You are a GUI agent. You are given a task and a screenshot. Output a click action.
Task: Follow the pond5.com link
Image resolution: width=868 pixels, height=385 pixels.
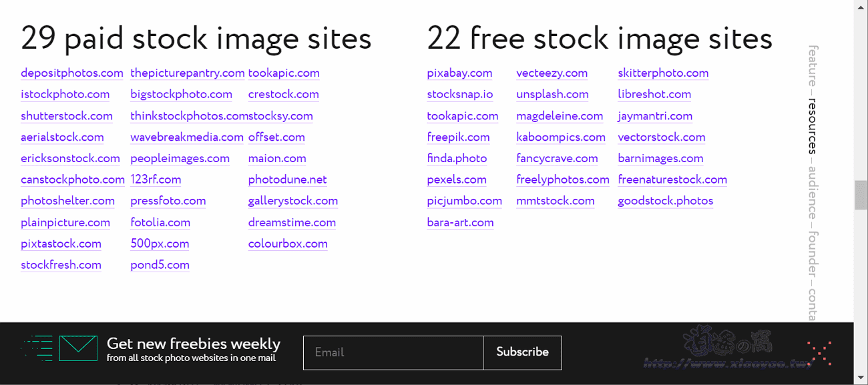point(160,266)
